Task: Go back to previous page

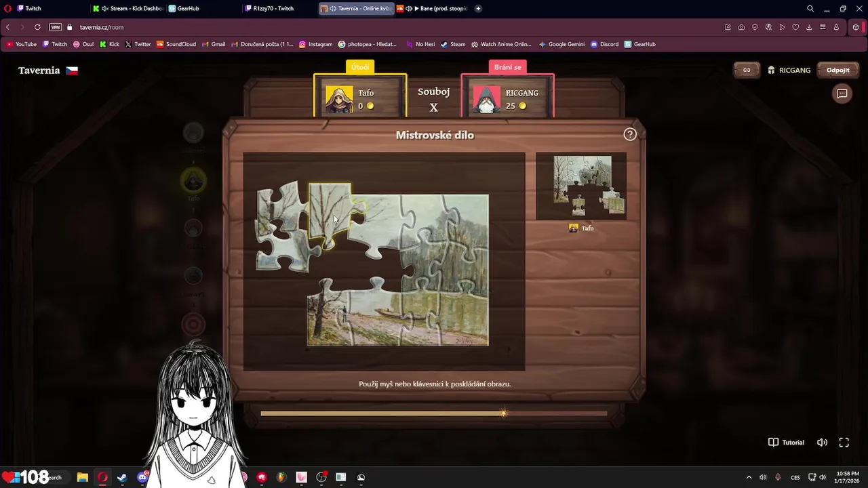Action: point(7,27)
